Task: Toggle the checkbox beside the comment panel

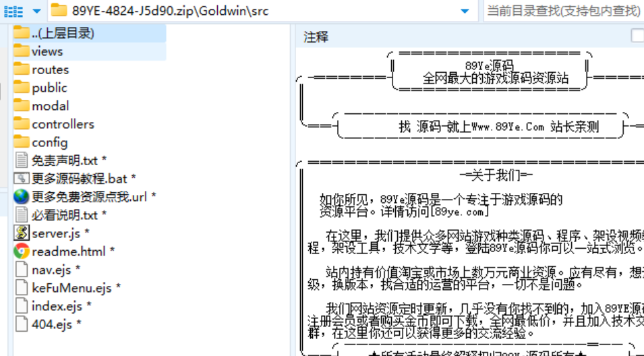Action: 637,36
